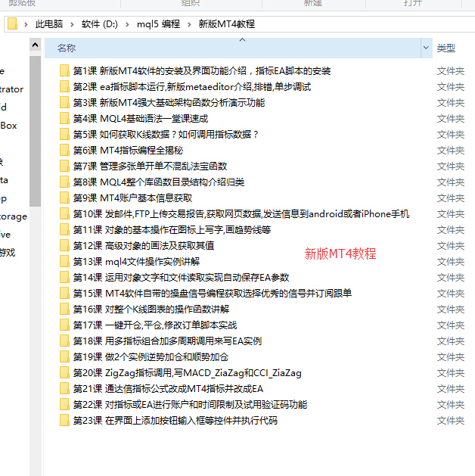
Task: Select the name 第12课 高级对象的画法及获取其值
Action: pyautogui.click(x=144, y=246)
